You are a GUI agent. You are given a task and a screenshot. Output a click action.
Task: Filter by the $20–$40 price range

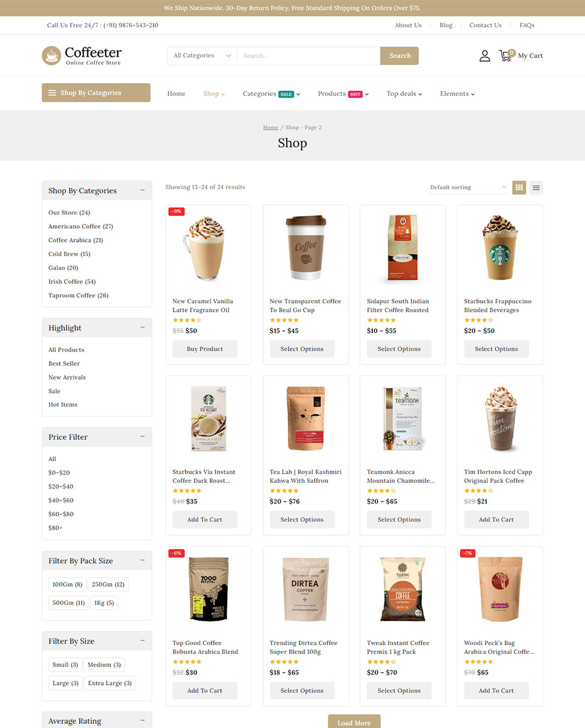(x=61, y=487)
